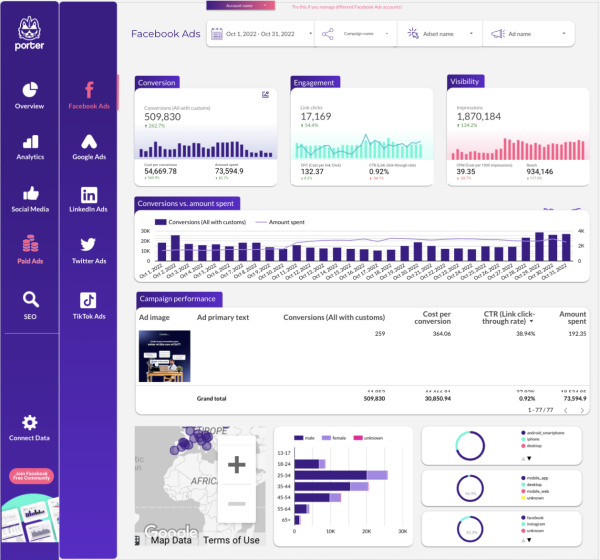Click Conversions vs. amount spent header
This screenshot has width=600, height=560.
[x=186, y=204]
